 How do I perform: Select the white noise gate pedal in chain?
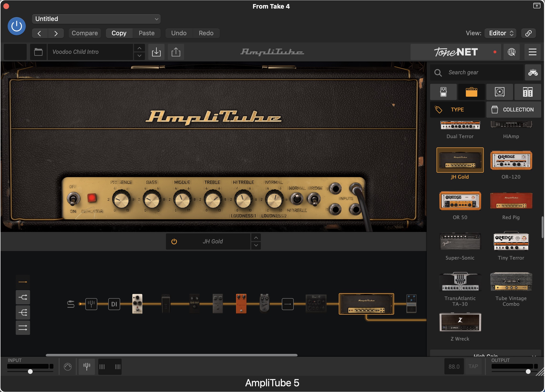137,304
